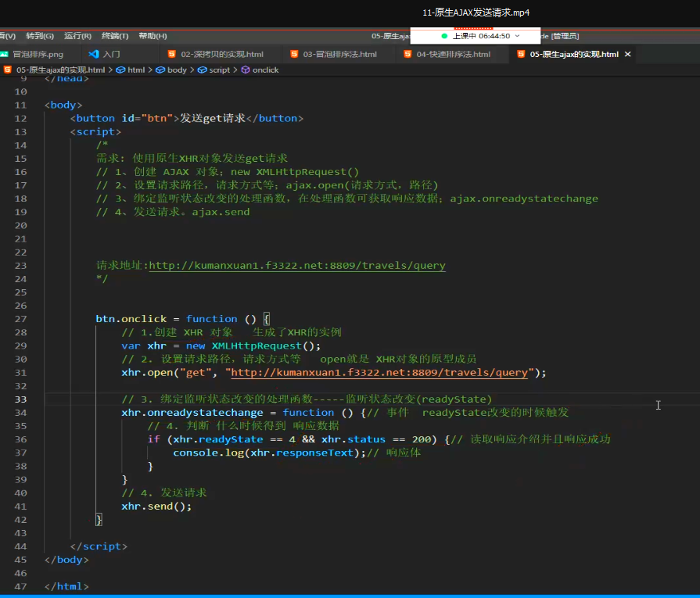The width and height of the screenshot is (700, 598).
Task: Switch to the 03-冒泡排序法.html tab
Action: [x=339, y=54]
